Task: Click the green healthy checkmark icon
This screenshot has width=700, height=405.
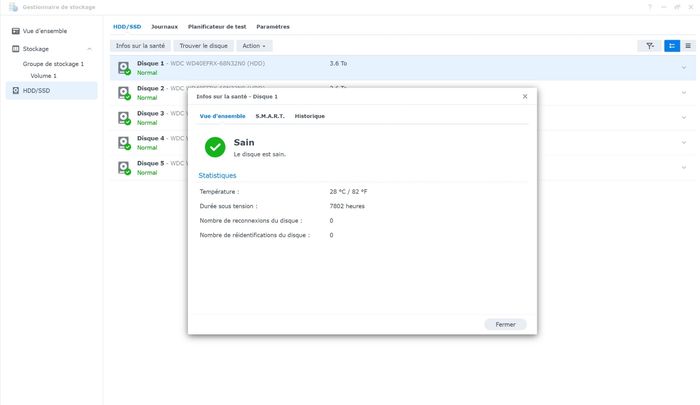Action: [x=215, y=147]
